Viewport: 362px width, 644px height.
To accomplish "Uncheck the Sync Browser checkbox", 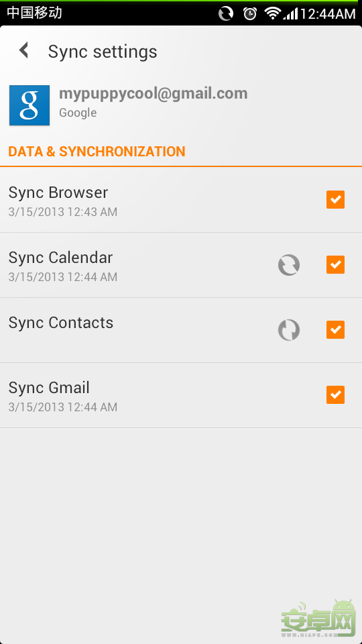I will pyautogui.click(x=335, y=200).
